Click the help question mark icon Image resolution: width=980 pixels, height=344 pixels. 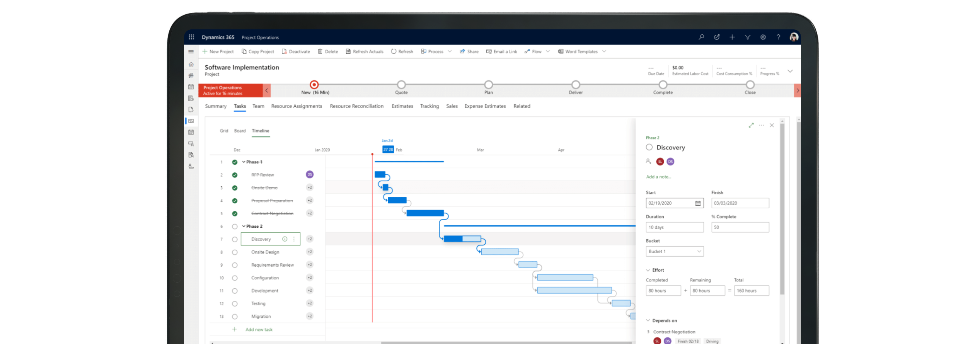click(779, 37)
